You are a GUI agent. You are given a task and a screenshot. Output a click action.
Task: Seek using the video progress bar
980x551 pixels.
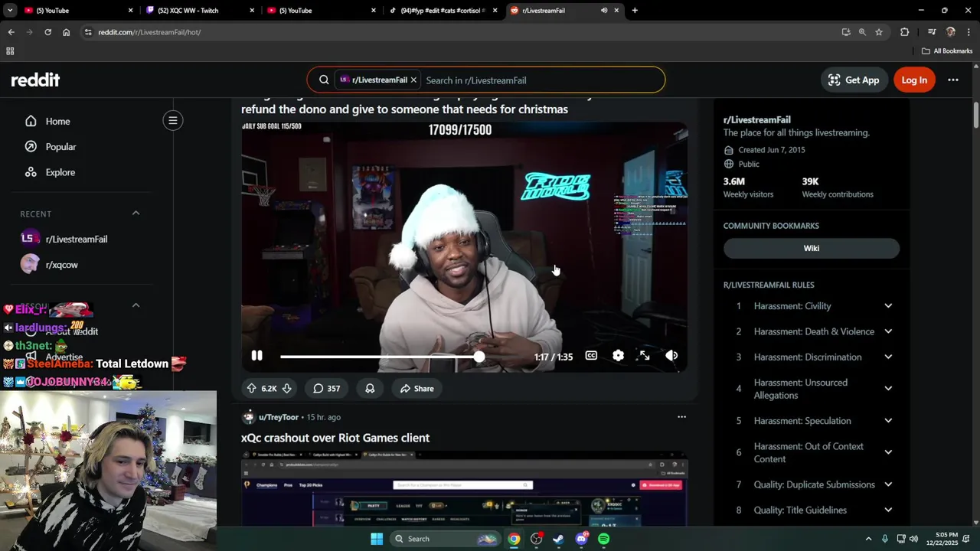tap(403, 357)
